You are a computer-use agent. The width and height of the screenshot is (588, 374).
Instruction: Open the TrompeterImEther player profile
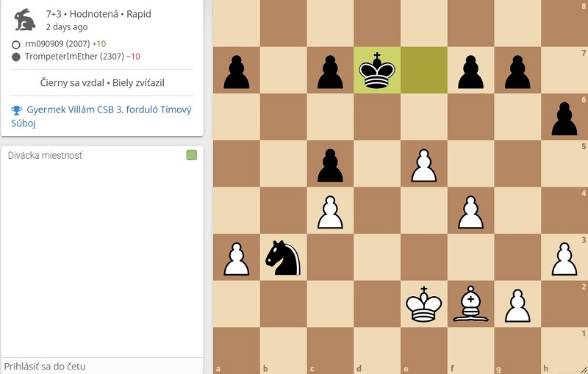click(74, 57)
